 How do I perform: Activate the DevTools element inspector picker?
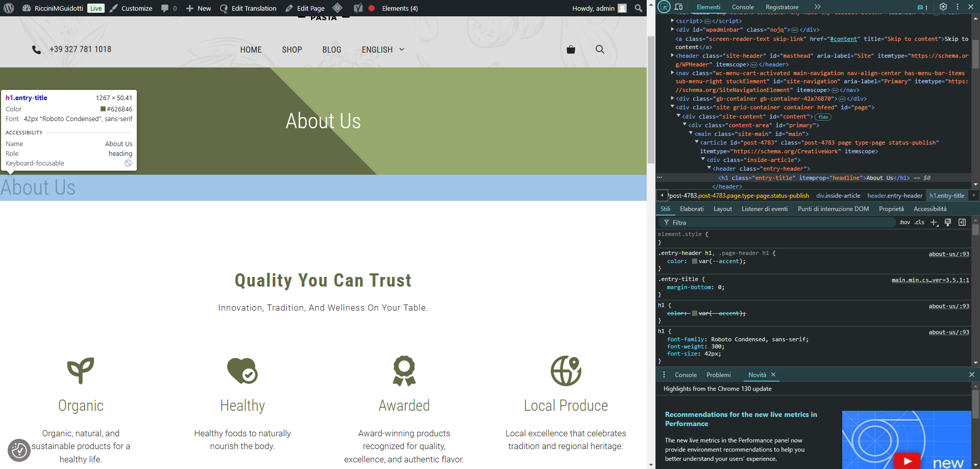coord(664,7)
